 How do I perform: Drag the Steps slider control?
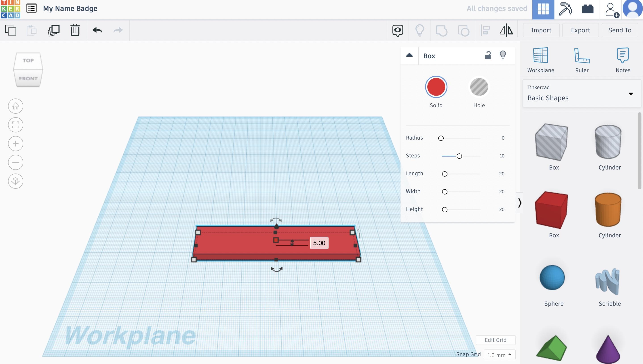pos(459,156)
